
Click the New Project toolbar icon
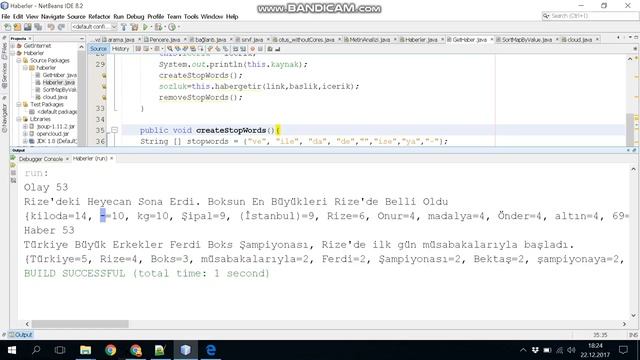(17, 27)
